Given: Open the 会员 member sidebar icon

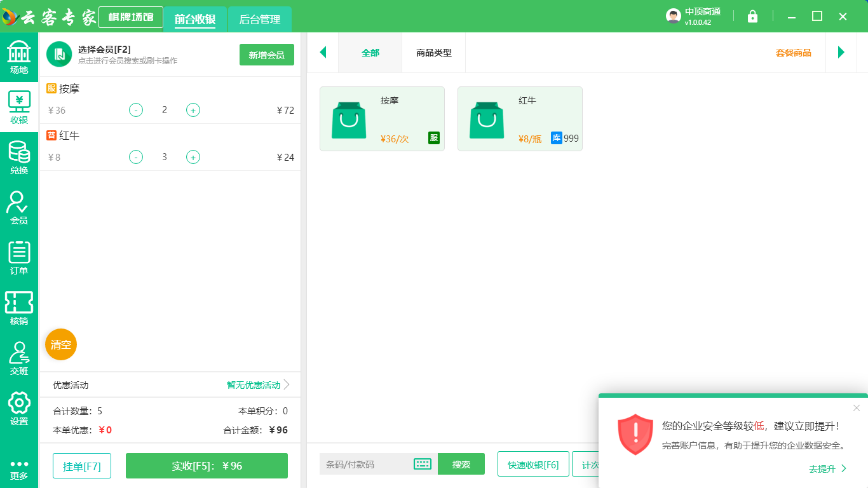Looking at the screenshot, I should (x=19, y=208).
